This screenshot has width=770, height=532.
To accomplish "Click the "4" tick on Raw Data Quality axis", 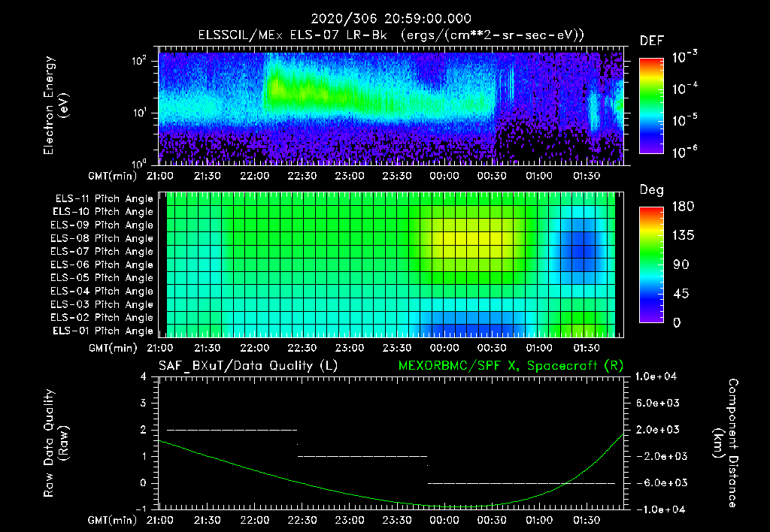I will pyautogui.click(x=144, y=377).
